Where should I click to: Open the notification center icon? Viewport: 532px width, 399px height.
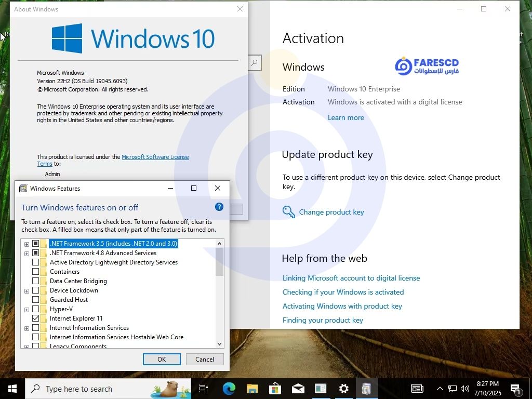[x=516, y=389]
